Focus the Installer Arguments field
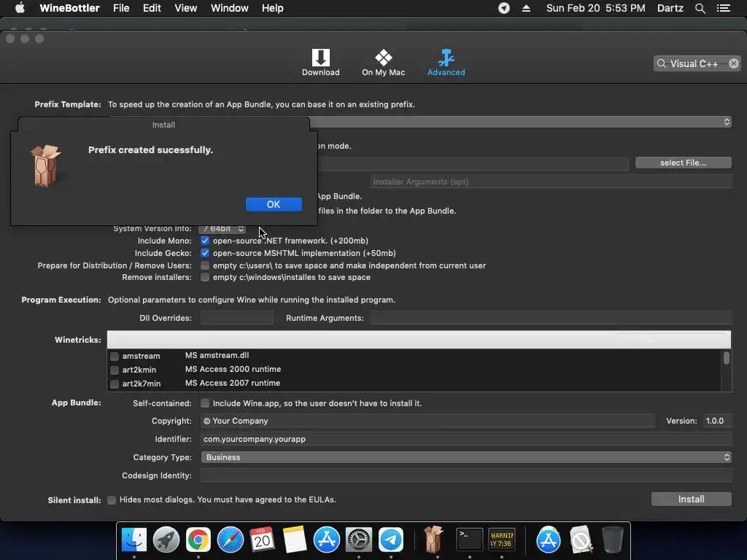747x560 pixels. tap(551, 182)
